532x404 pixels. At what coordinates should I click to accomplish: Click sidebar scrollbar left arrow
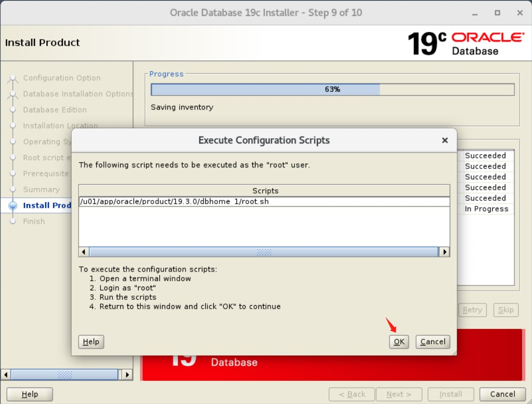(x=5, y=375)
